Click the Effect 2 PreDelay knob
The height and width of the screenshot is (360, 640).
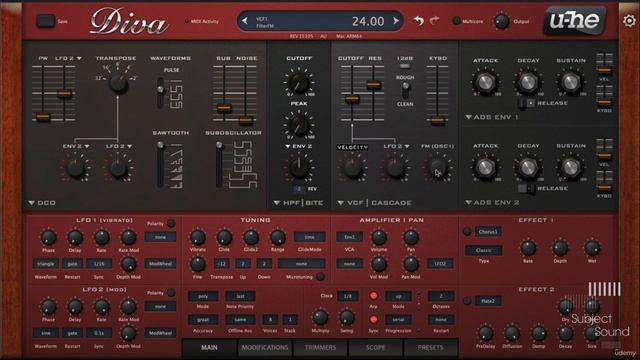pyautogui.click(x=485, y=334)
